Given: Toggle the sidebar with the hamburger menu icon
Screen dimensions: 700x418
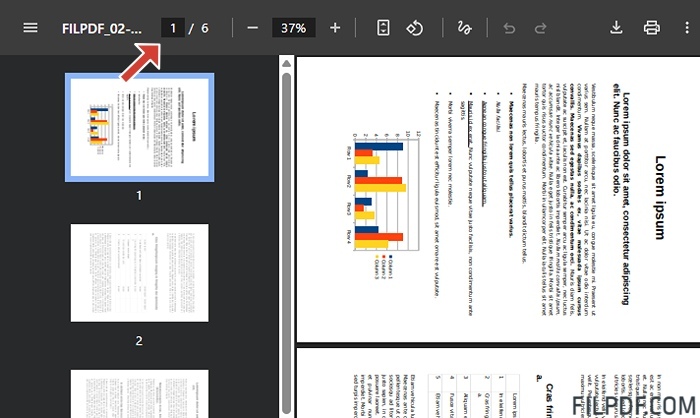Looking at the screenshot, I should point(31,28).
